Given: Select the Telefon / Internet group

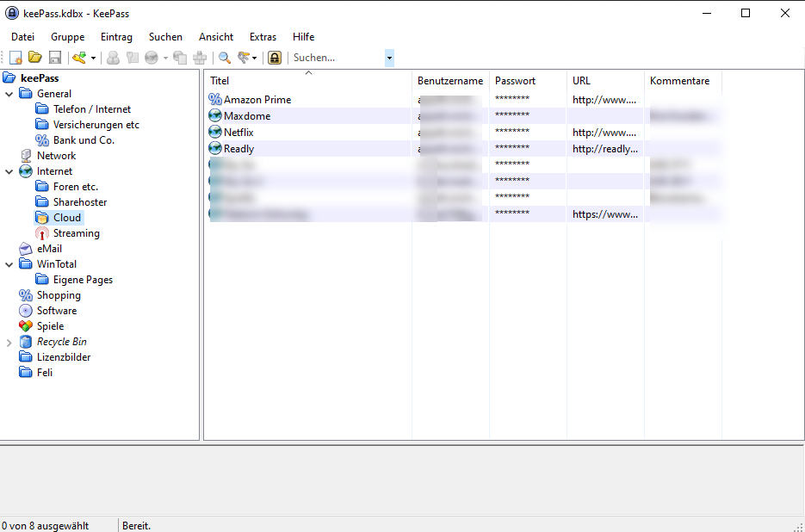Looking at the screenshot, I should pyautogui.click(x=92, y=109).
